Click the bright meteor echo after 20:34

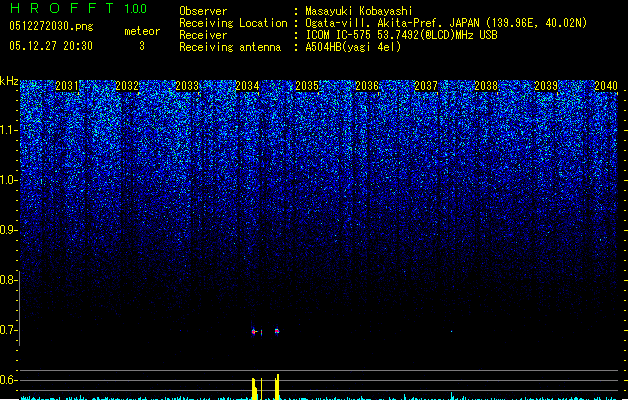277,331
